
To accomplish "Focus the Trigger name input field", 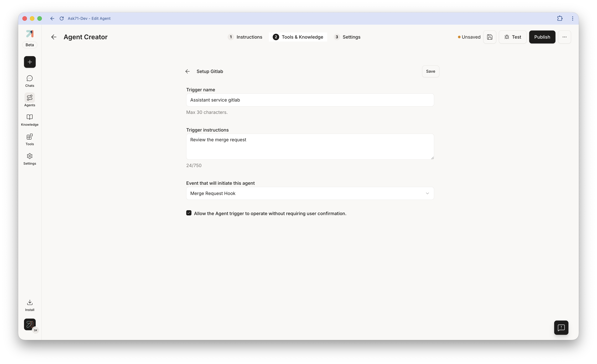I will 310,100.
